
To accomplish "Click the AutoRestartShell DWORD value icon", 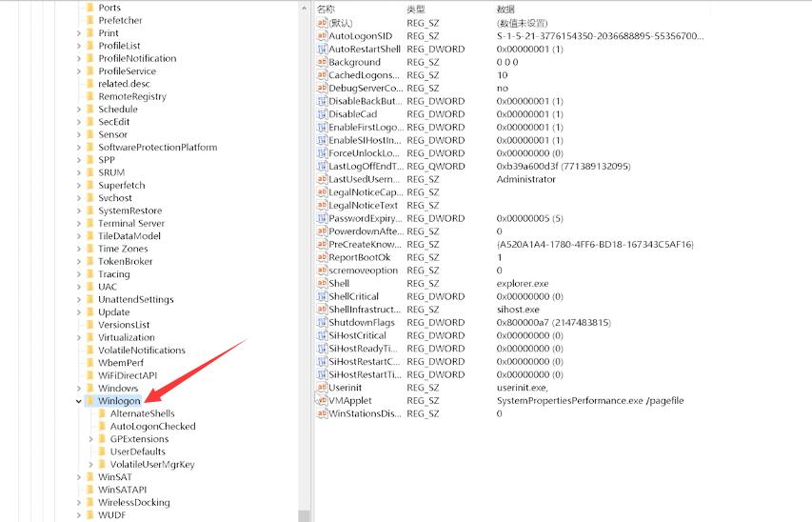I will click(x=322, y=49).
